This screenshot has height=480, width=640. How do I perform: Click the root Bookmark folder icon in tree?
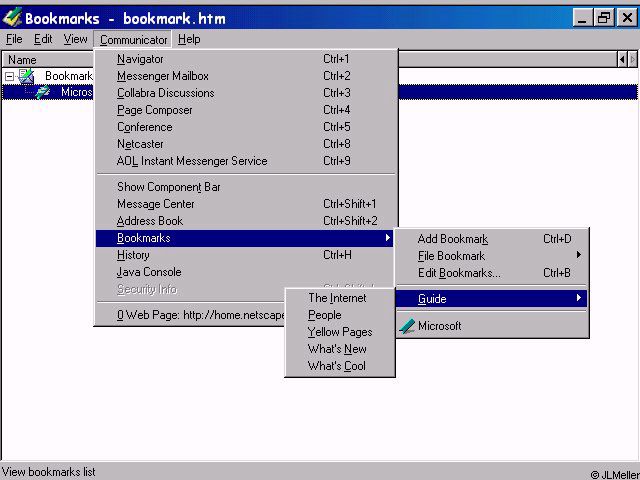26,76
